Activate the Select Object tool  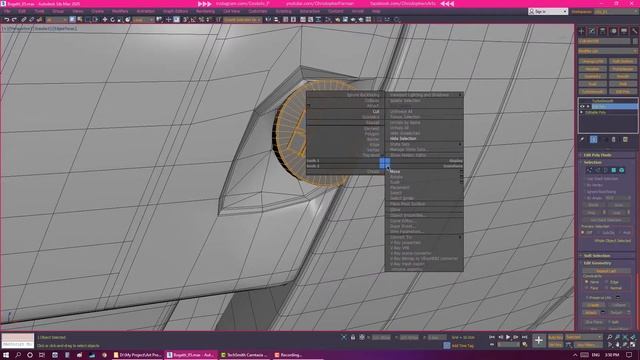coord(72,20)
